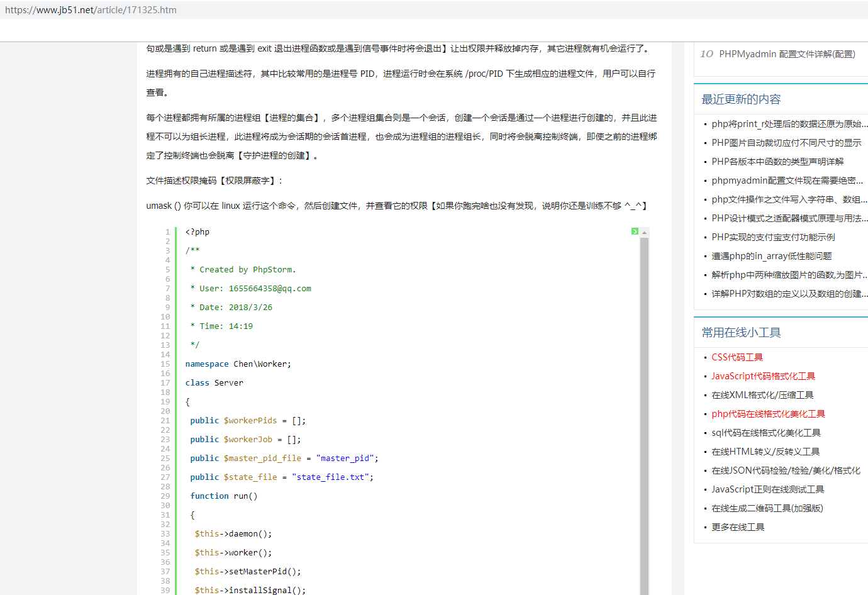Open the 遭遇php的in_array低性能问题 link
Screen dimensions: 868x595
[x=772, y=256]
